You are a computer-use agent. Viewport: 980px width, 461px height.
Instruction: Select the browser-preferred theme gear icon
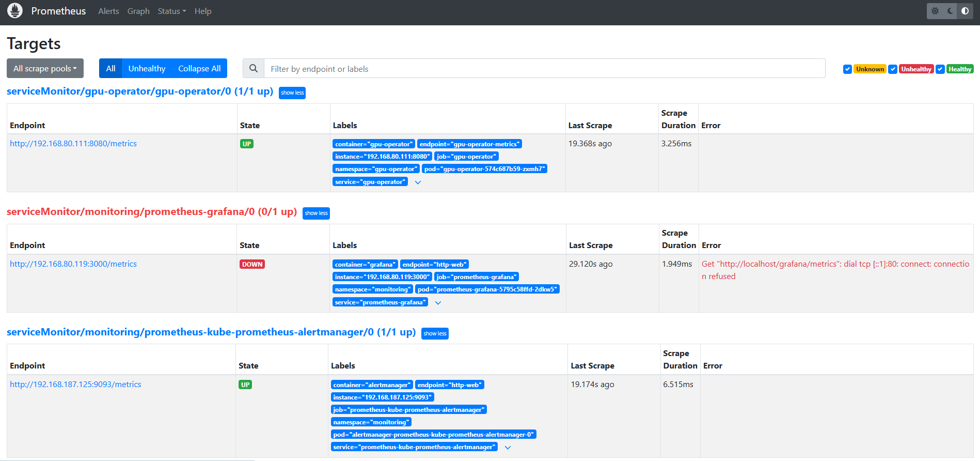[x=935, y=11]
